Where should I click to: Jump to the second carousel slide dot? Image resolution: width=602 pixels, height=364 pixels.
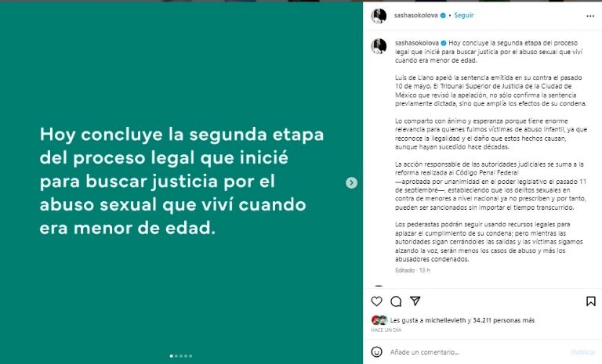[x=176, y=356]
